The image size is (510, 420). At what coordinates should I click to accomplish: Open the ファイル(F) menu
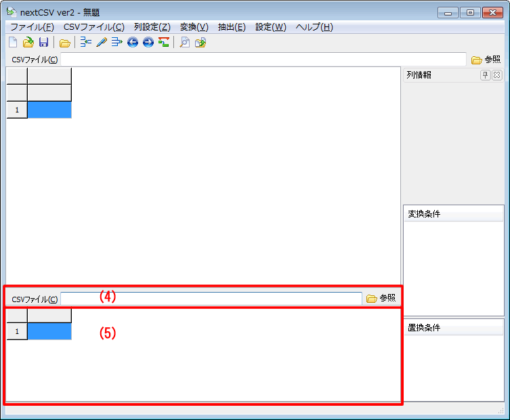(x=32, y=27)
